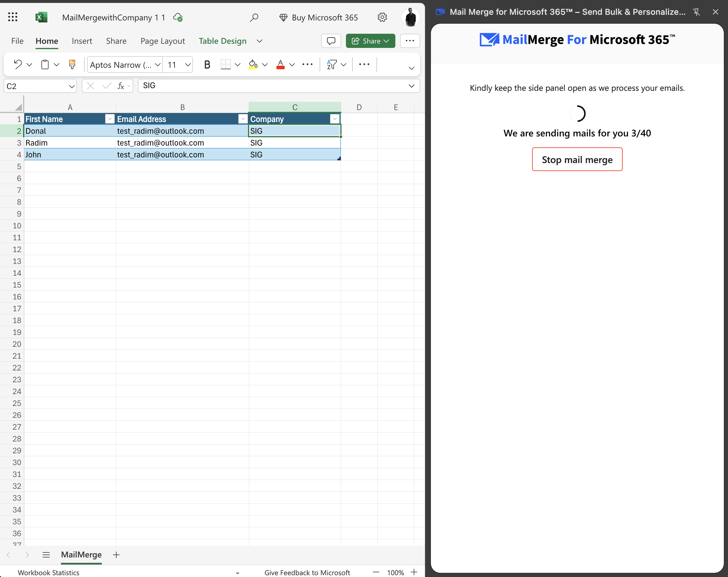Unpin the Mail Merge side panel
Image resolution: width=728 pixels, height=577 pixels.
pos(697,12)
